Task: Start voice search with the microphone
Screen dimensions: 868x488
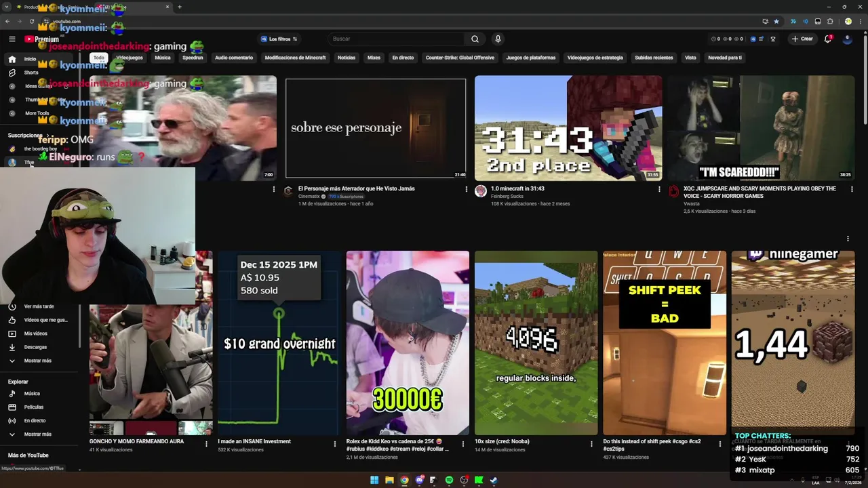Action: point(498,39)
